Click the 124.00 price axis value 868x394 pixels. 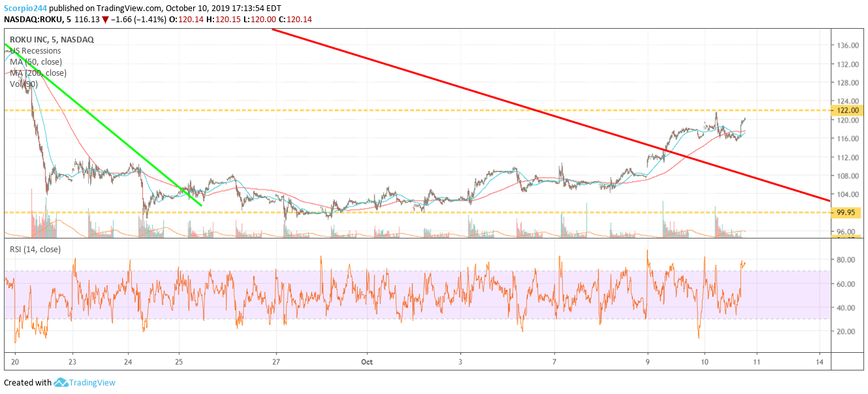click(x=846, y=101)
